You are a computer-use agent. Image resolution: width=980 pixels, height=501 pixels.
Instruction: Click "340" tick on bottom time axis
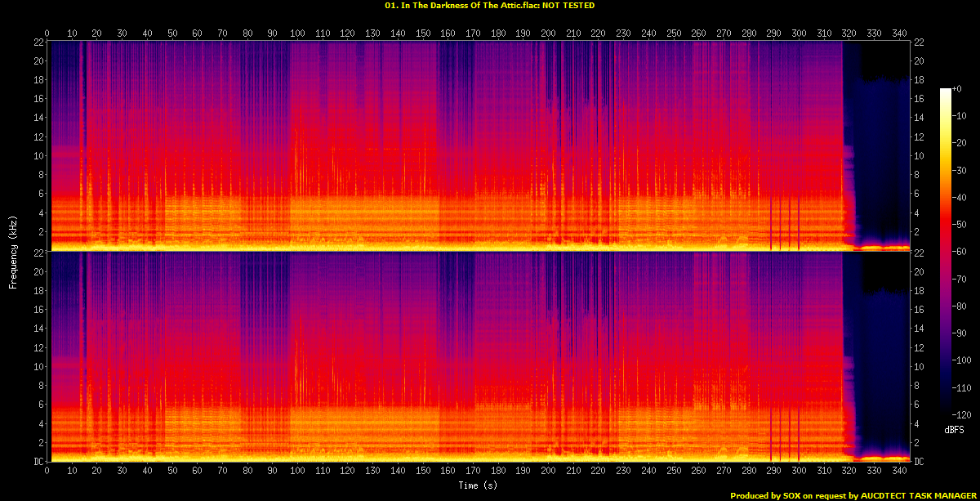[x=898, y=471]
